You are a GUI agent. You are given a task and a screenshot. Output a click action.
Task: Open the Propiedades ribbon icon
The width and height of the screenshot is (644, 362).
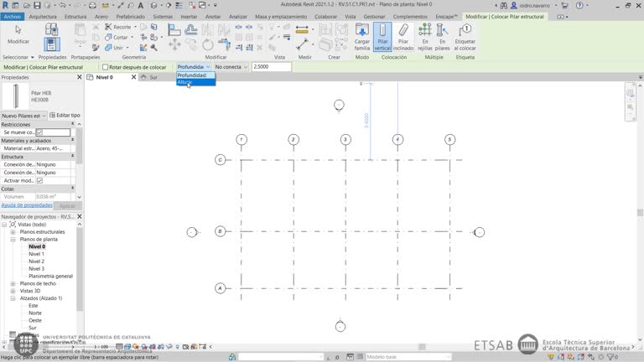tap(52, 43)
